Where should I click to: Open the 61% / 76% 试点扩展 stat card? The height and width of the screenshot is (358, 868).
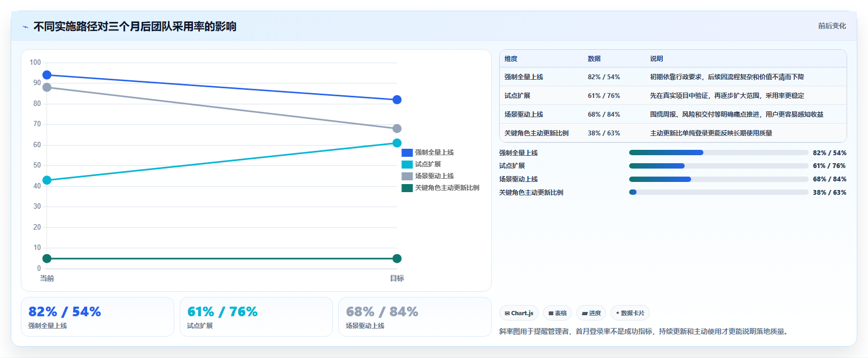pyautogui.click(x=256, y=317)
